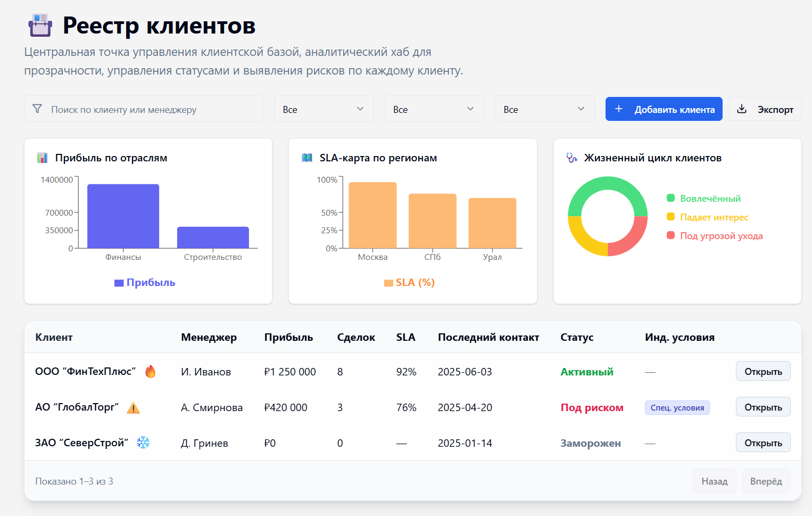Click the Вперёд pagination button
The height and width of the screenshot is (516, 812).
(x=766, y=481)
